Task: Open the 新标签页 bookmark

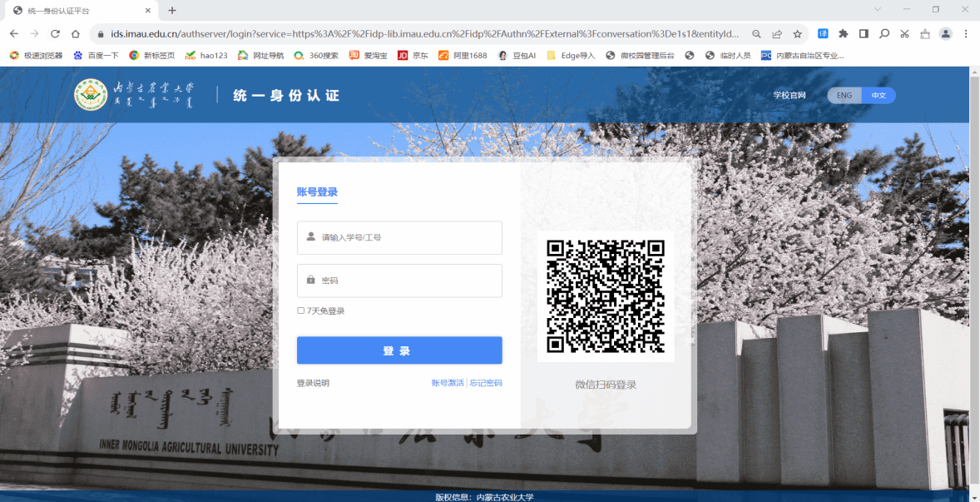Action: 152,56
